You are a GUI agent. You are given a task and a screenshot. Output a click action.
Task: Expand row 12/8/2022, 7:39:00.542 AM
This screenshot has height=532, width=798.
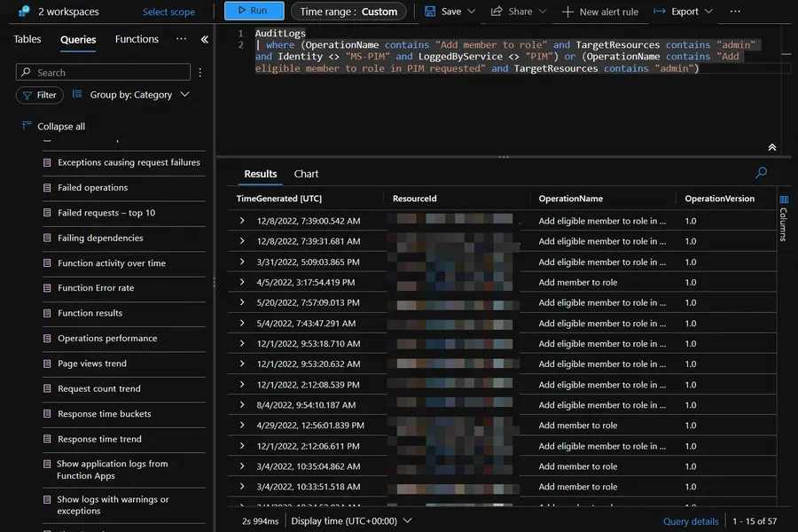click(x=242, y=221)
